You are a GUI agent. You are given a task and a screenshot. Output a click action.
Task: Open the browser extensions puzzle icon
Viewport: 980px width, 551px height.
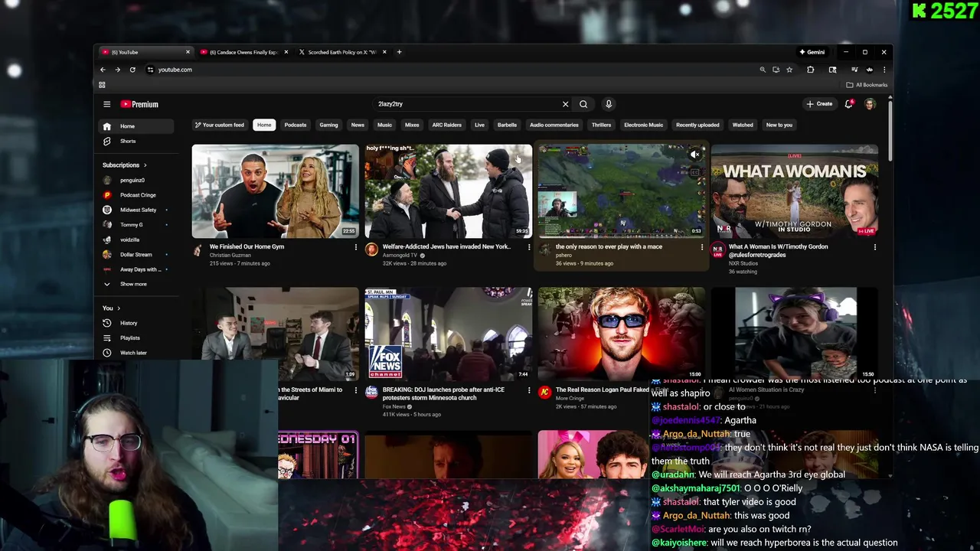tap(811, 70)
